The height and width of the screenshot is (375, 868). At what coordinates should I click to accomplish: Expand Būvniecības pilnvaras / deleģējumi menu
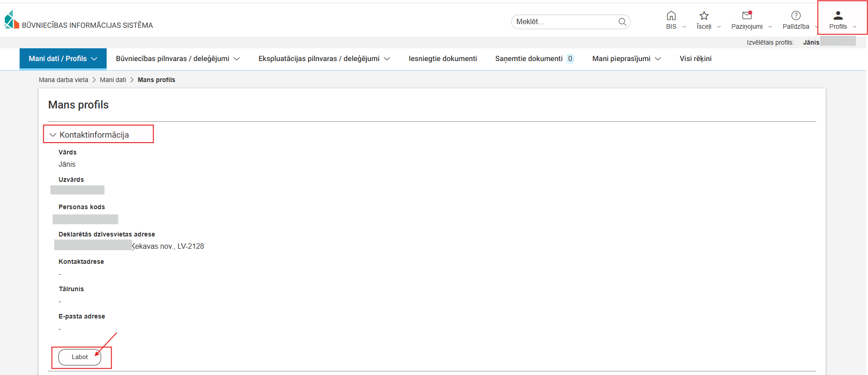pyautogui.click(x=178, y=59)
